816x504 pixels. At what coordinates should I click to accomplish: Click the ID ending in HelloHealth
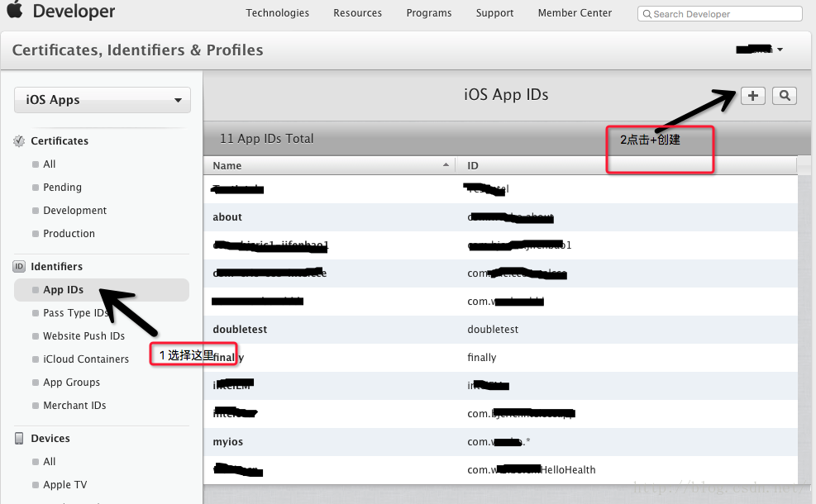pyautogui.click(x=532, y=469)
